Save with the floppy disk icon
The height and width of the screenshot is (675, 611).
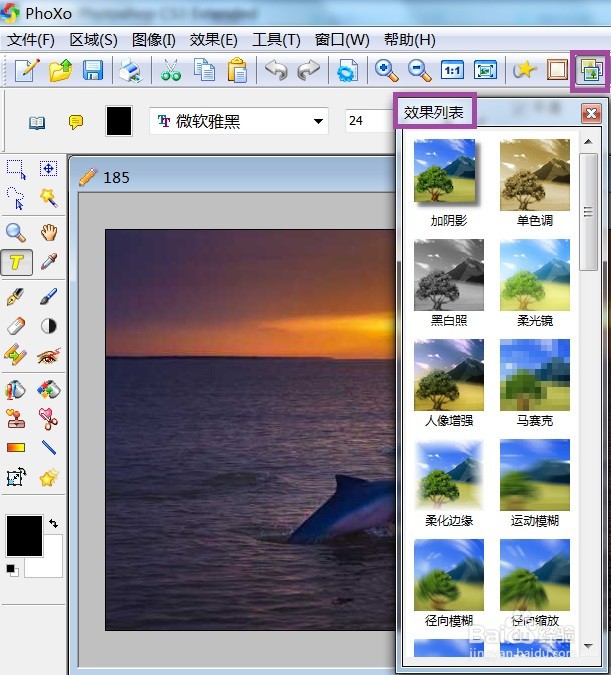point(93,70)
